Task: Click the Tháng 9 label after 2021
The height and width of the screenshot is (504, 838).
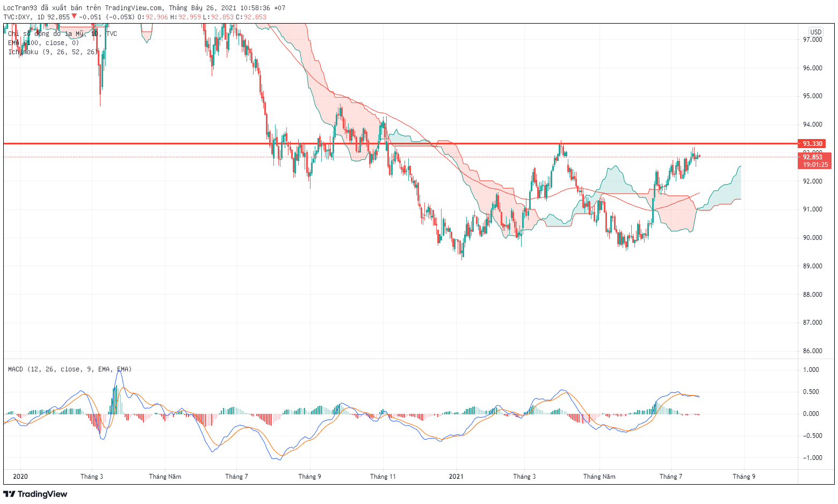Action: tap(744, 477)
